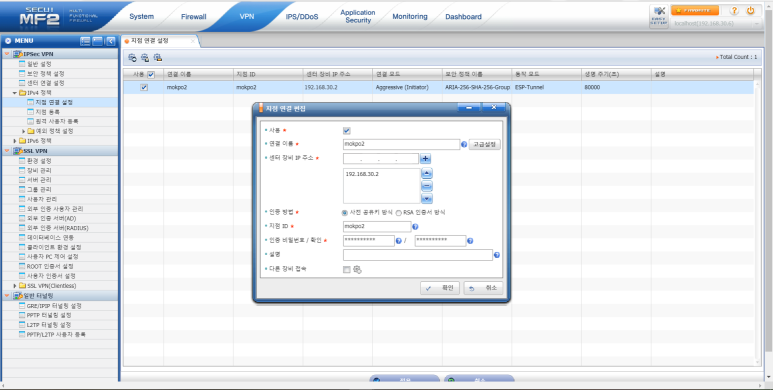Image resolution: width=773 pixels, height=390 pixels.
Task: Toggle 사용 checkbox in edit dialog
Action: point(347,131)
